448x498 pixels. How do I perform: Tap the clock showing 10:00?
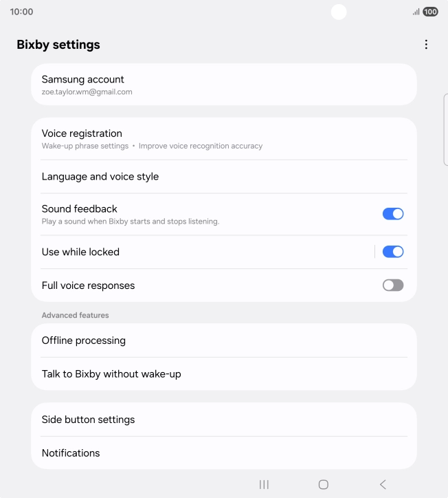[x=21, y=12]
